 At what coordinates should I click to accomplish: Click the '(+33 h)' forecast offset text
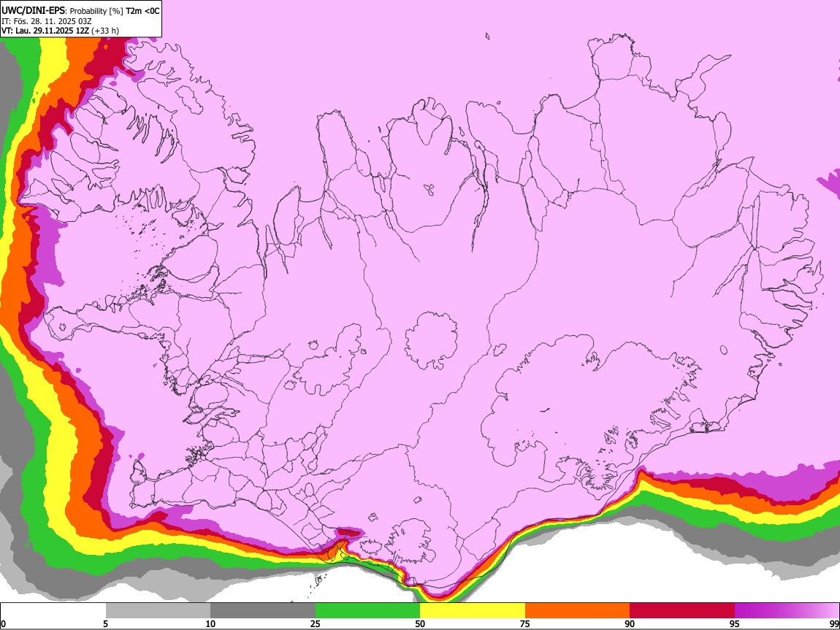[105, 31]
